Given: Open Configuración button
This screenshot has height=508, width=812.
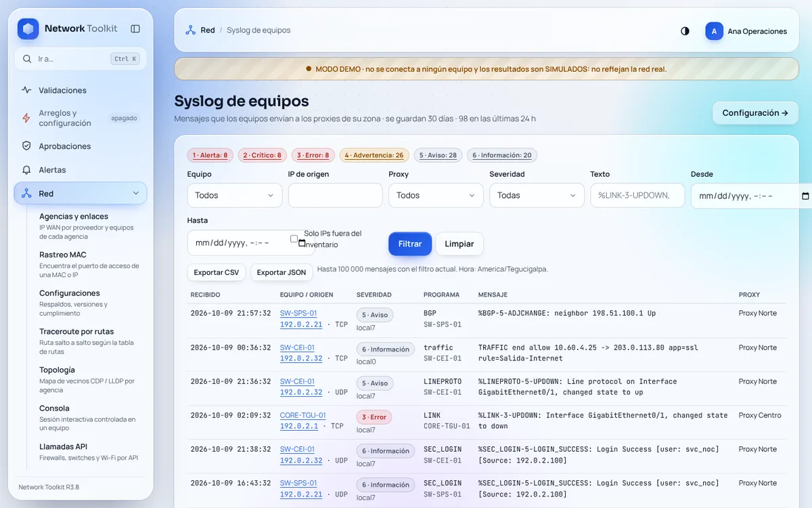Looking at the screenshot, I should coord(755,113).
